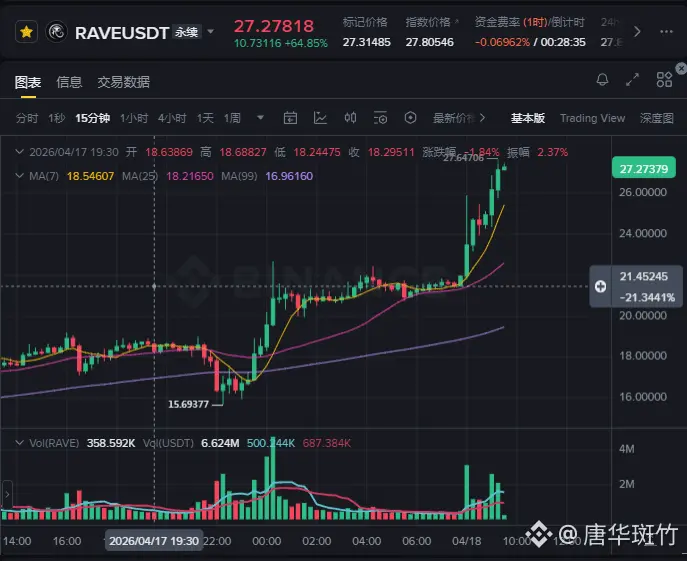Click the plus icon on crosshair price
The image size is (687, 561).
601,287
